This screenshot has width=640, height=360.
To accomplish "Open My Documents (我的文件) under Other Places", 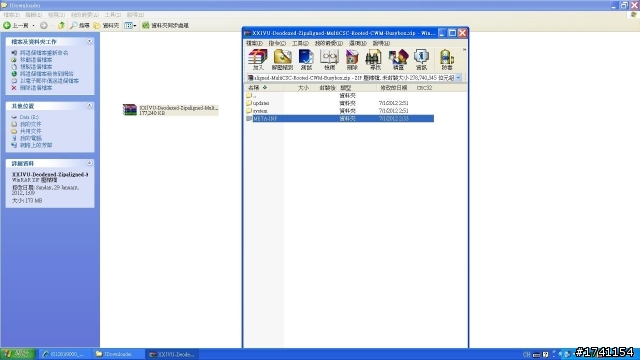I will click(x=30, y=124).
